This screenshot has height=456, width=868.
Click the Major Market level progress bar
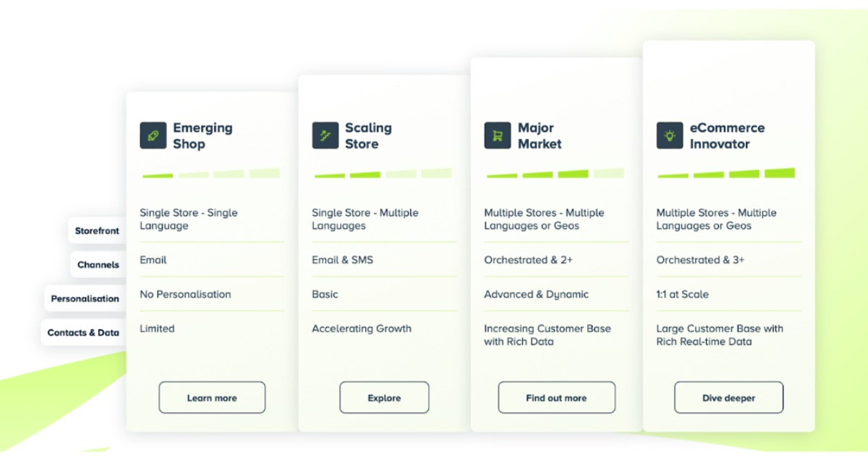pos(555,174)
